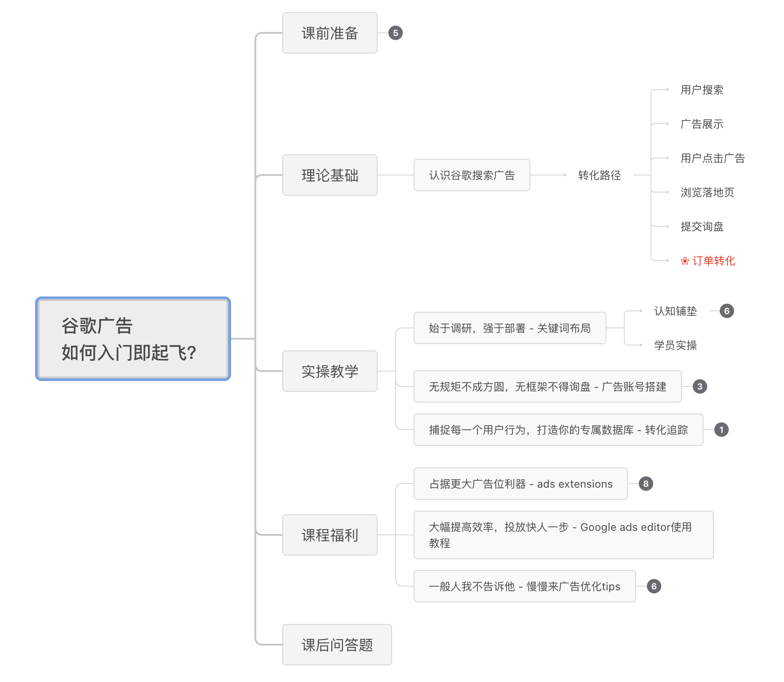Expand the 转化追踪 badge showing 1
Screen dimensions: 784x682
tap(721, 430)
